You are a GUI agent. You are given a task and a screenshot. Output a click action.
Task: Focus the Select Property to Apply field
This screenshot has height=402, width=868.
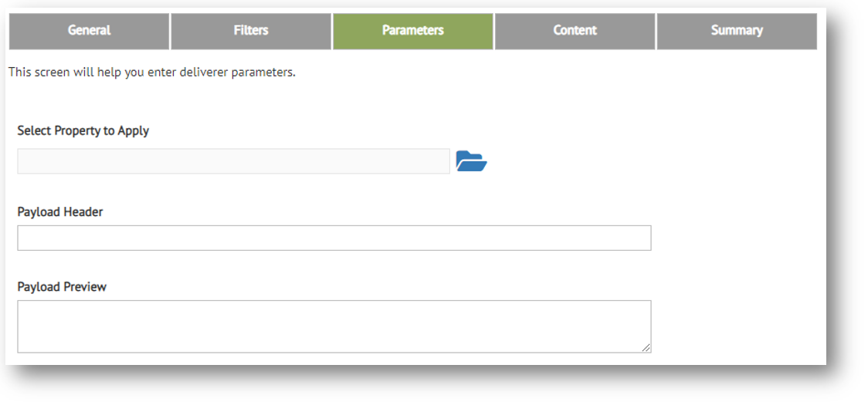pyautogui.click(x=233, y=161)
